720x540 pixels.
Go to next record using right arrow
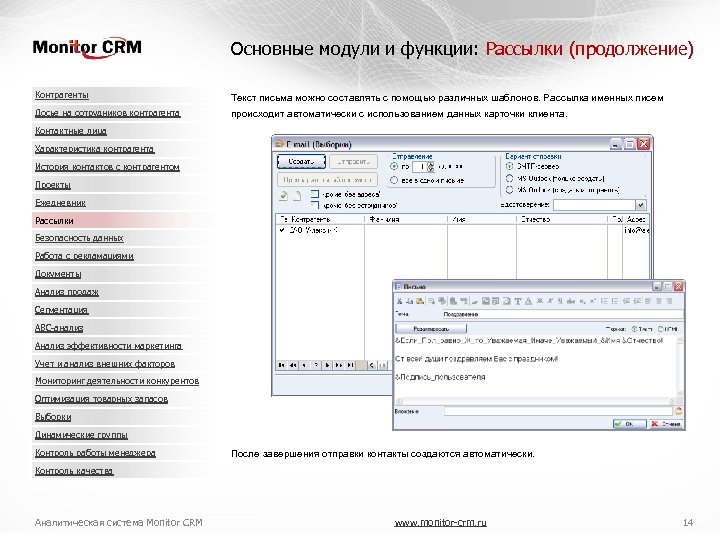click(327, 365)
